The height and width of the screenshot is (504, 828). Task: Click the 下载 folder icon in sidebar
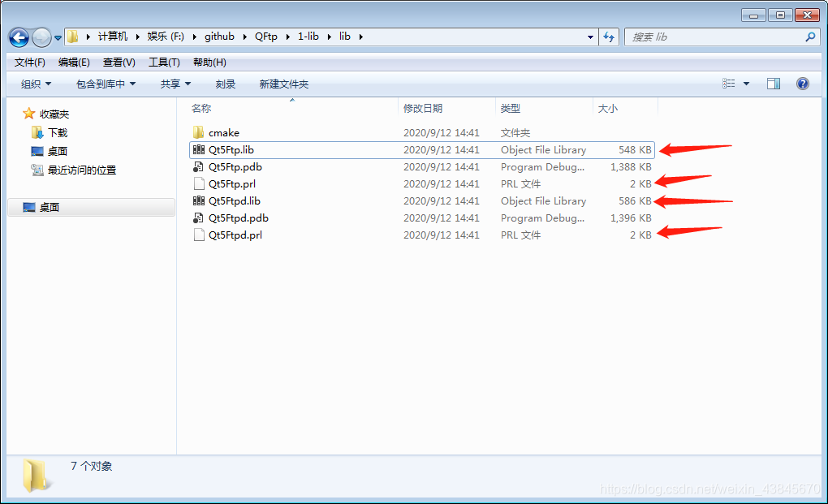point(37,132)
